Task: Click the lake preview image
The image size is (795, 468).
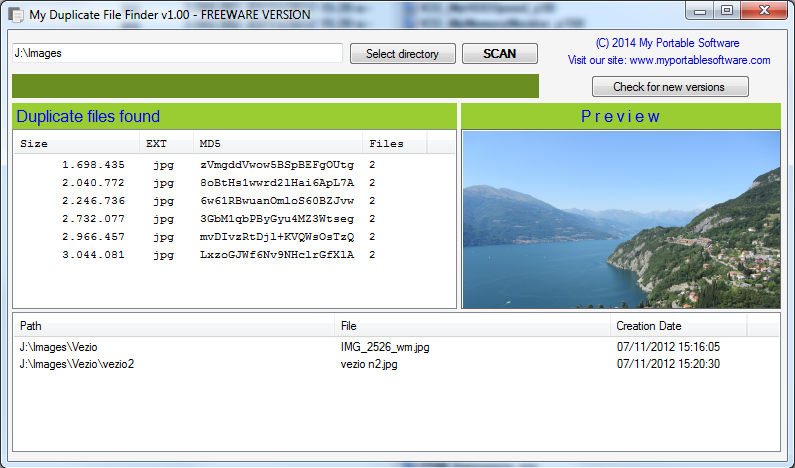Action: (x=620, y=219)
